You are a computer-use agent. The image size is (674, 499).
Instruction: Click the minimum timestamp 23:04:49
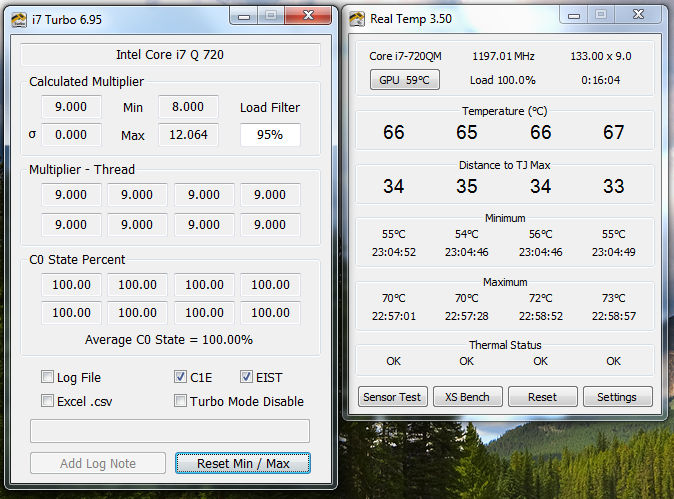(x=613, y=252)
